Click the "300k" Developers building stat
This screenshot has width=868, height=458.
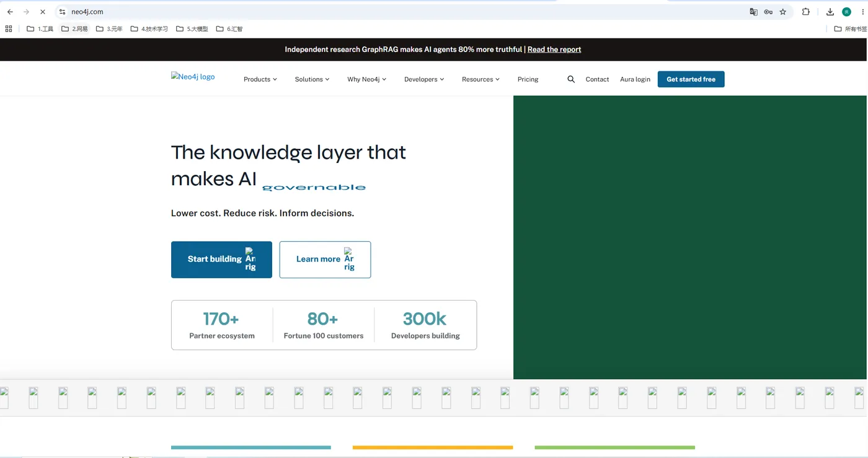coord(425,325)
